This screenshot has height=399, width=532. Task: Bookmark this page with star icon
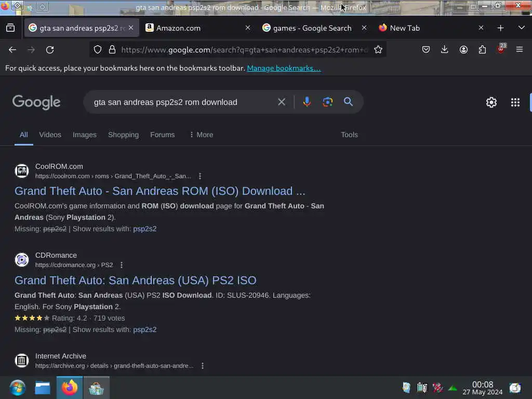(x=378, y=49)
